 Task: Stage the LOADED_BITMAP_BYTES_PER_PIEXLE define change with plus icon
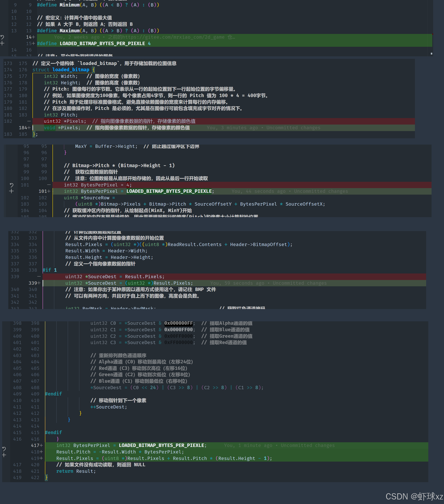point(2,43)
